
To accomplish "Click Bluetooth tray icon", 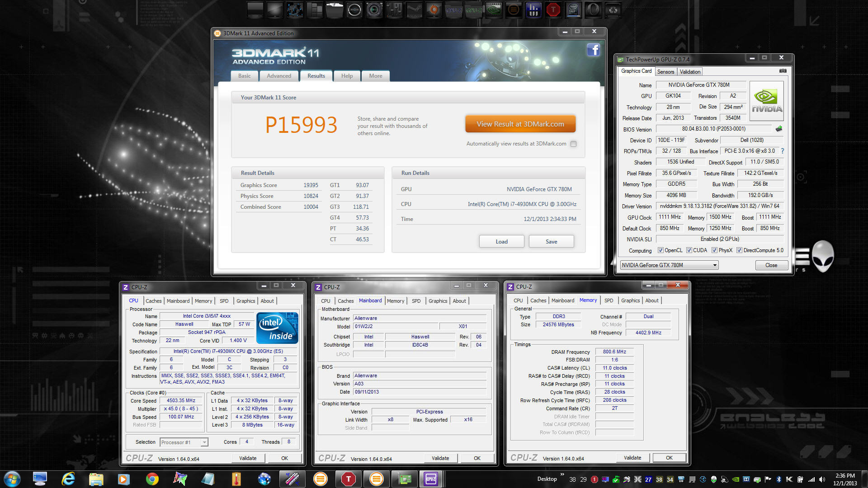I will tap(778, 479).
